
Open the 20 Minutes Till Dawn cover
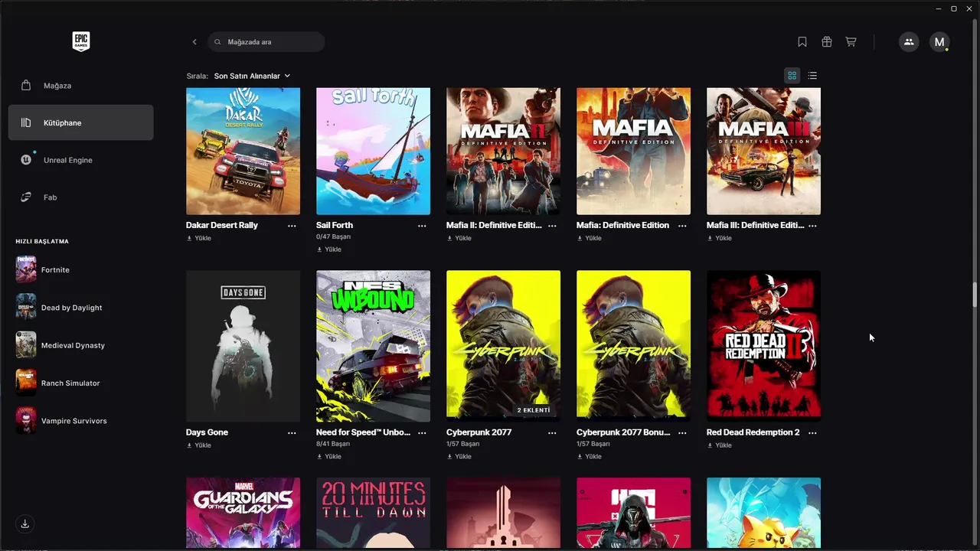click(x=373, y=513)
